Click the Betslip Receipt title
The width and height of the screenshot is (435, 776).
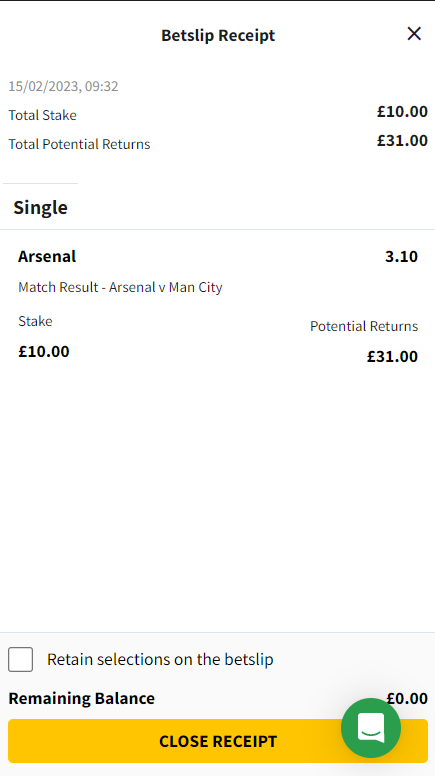pos(218,36)
